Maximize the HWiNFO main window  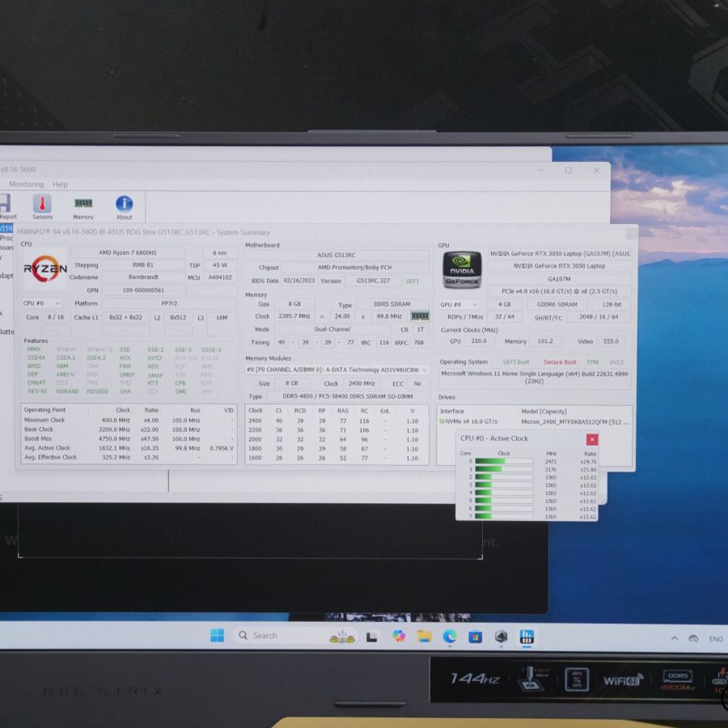click(x=569, y=171)
